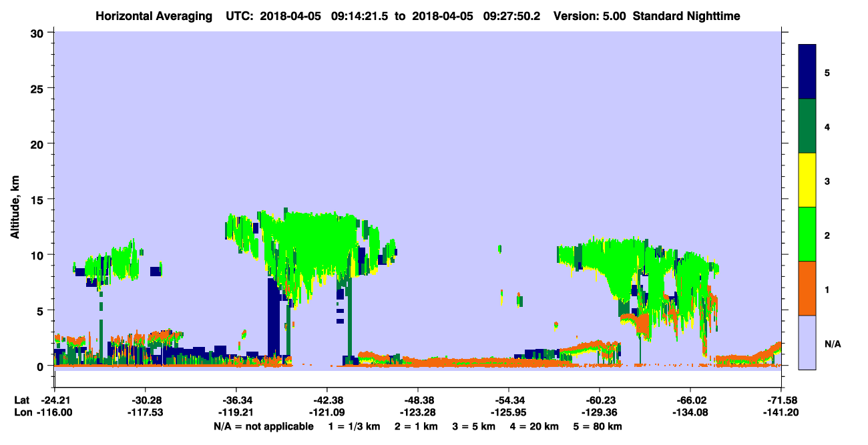Click the latitude value -54.34
The image size is (868, 445).
tap(509, 400)
